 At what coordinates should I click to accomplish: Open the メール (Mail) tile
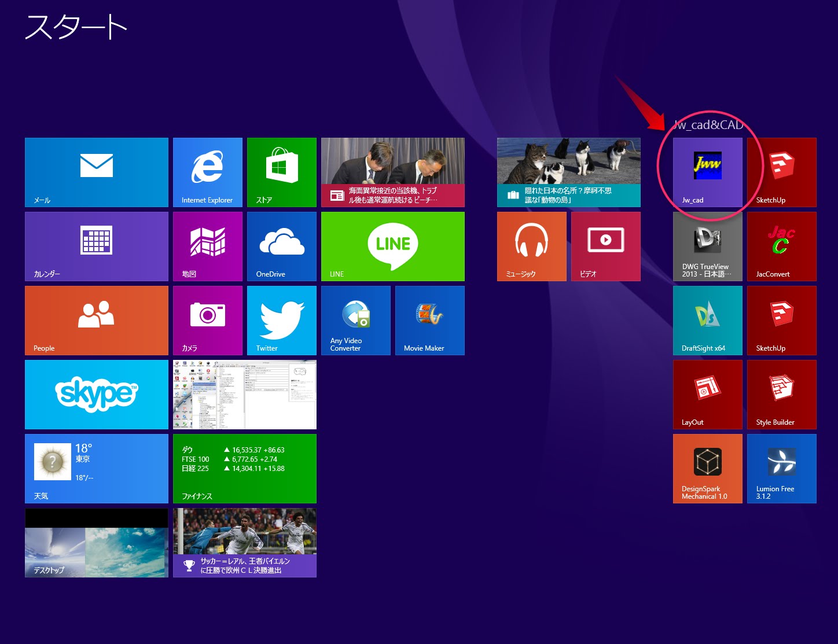97,172
